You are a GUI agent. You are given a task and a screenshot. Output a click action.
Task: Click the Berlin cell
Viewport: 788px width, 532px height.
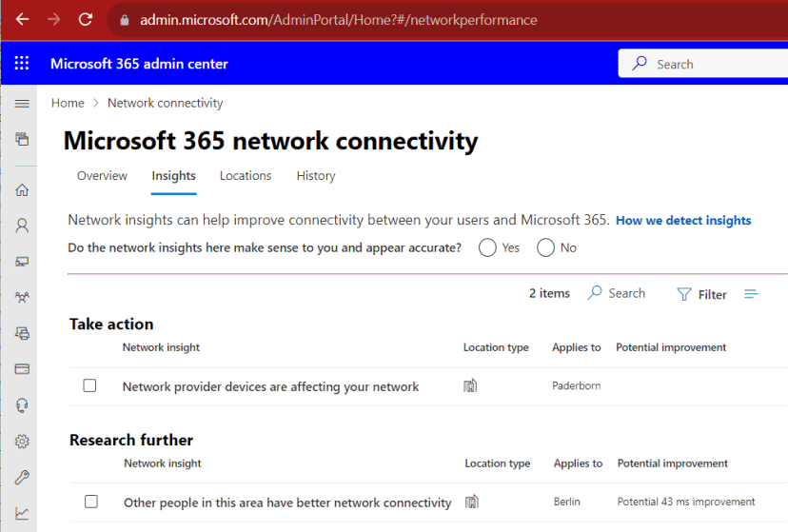(x=567, y=502)
